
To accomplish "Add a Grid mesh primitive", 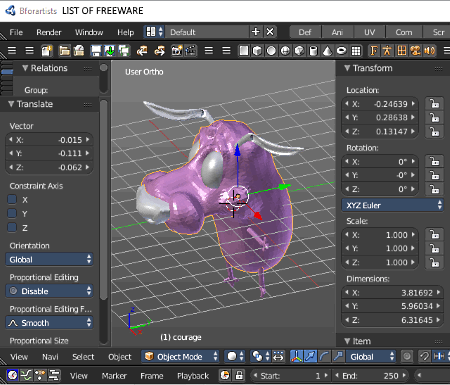I will pos(356,51).
